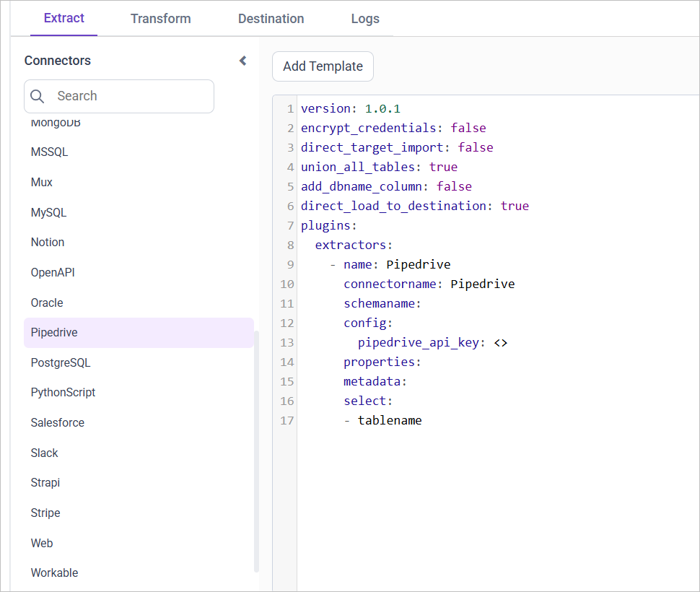Viewport: 700px width, 592px height.
Task: Choose the MySQL connector
Action: point(49,212)
